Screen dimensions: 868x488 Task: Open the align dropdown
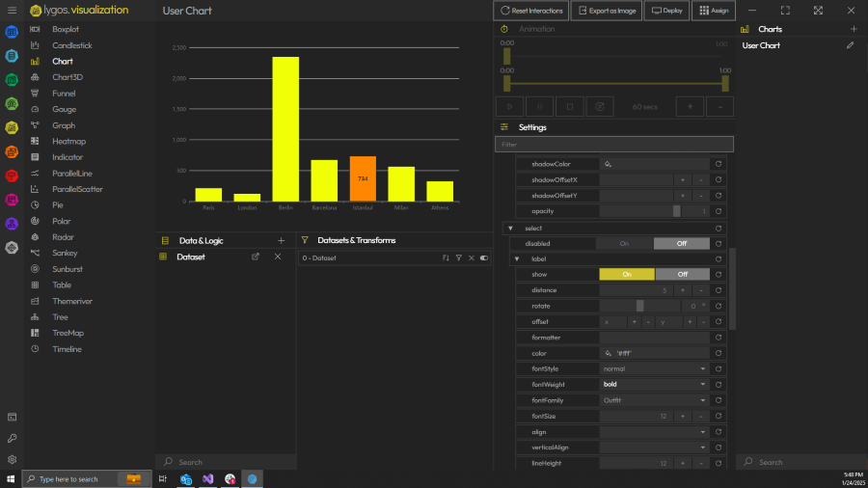click(654, 432)
